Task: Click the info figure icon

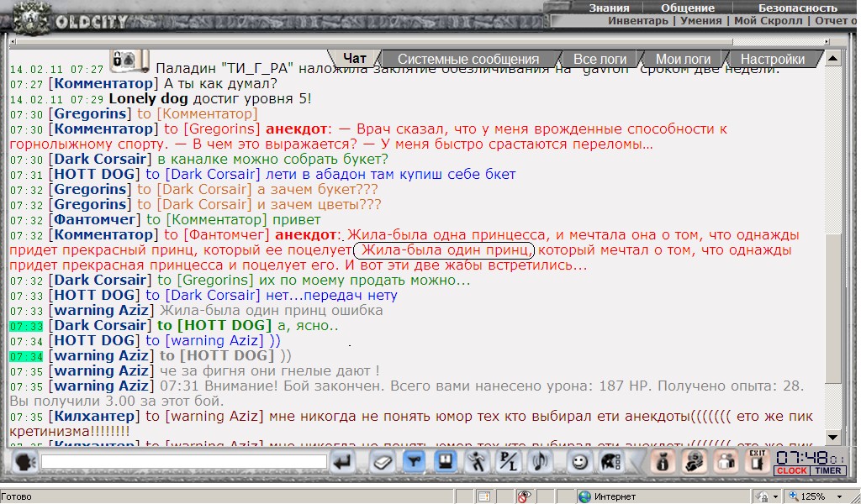Action: coord(663,462)
